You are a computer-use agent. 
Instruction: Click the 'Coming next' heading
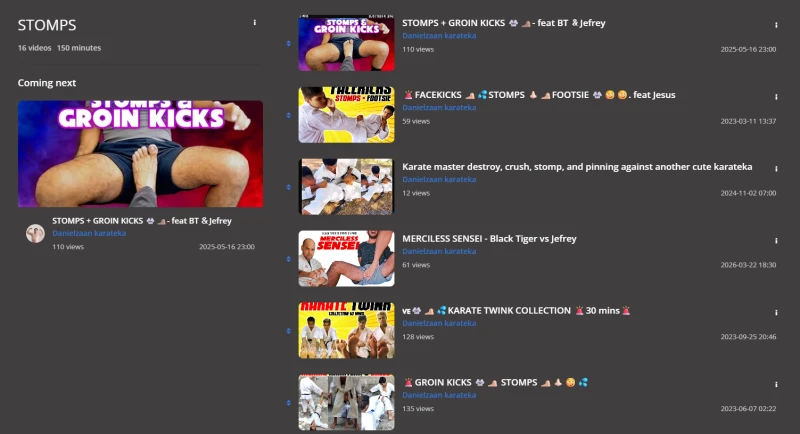[47, 83]
